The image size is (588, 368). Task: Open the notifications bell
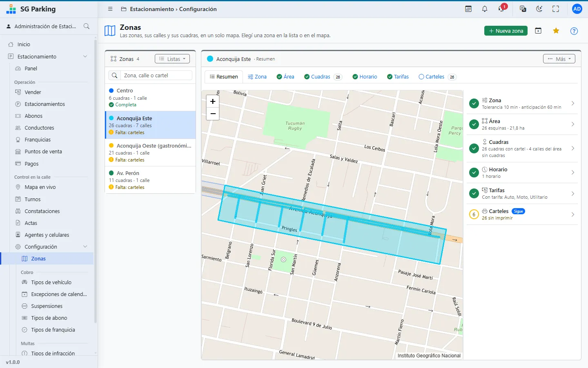pyautogui.click(x=485, y=9)
